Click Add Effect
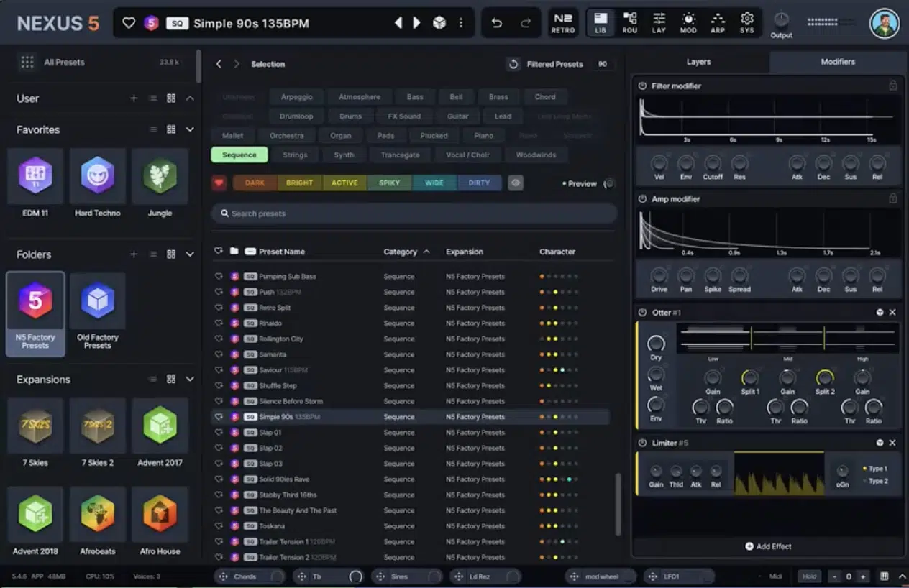Image resolution: width=909 pixels, height=588 pixels. coord(768,546)
